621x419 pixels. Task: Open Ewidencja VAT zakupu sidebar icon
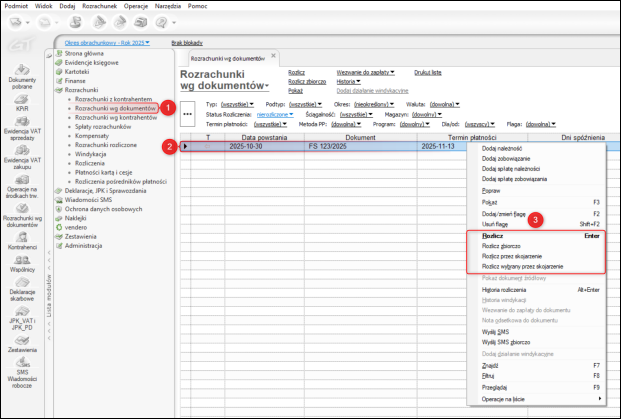pos(22,157)
